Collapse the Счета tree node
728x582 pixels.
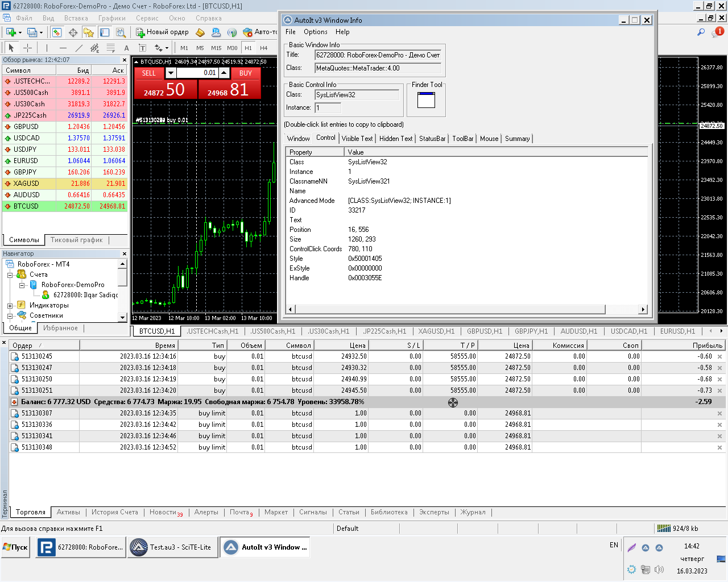pos(10,275)
